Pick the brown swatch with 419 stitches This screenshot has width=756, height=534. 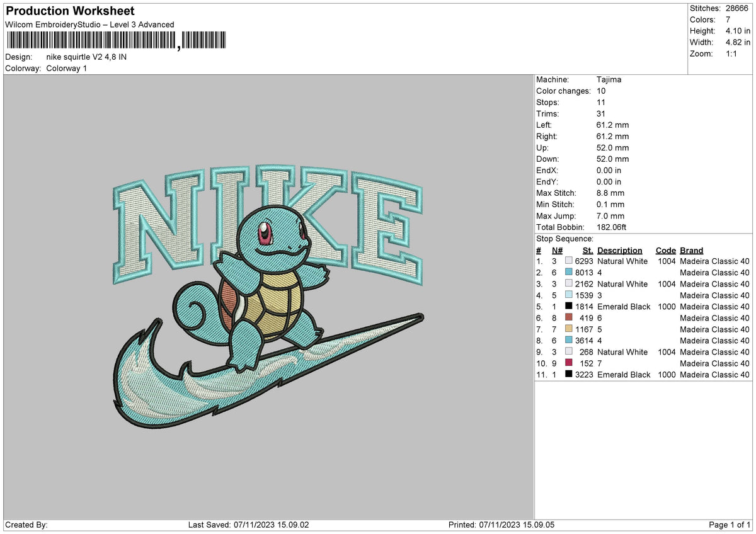[x=569, y=317]
